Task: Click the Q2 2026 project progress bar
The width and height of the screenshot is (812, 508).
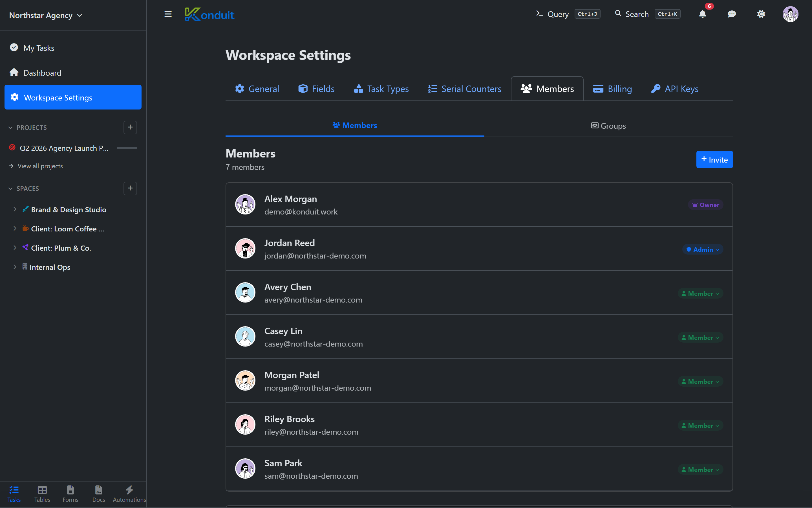Action: tap(127, 148)
